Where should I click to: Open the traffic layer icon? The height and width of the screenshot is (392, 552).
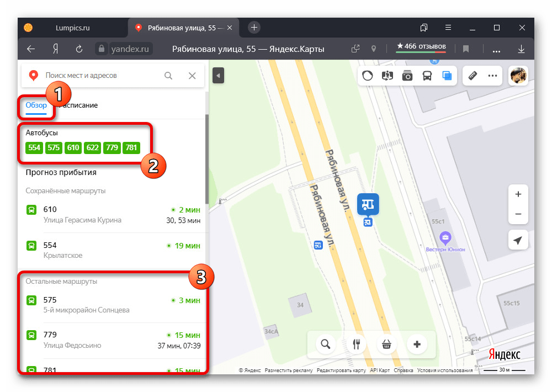tap(368, 76)
